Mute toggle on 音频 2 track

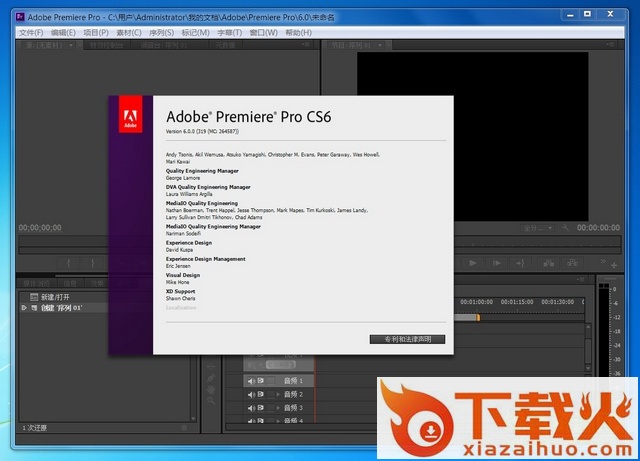click(251, 394)
